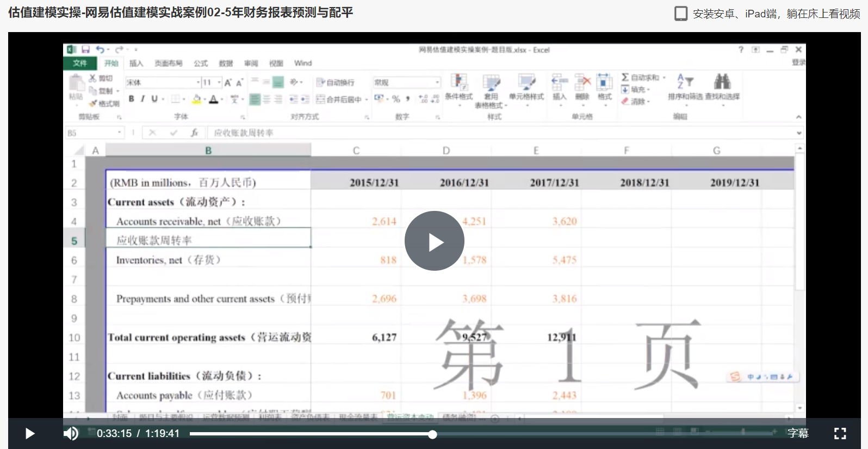Open 套用表格格式 table format

click(x=491, y=91)
